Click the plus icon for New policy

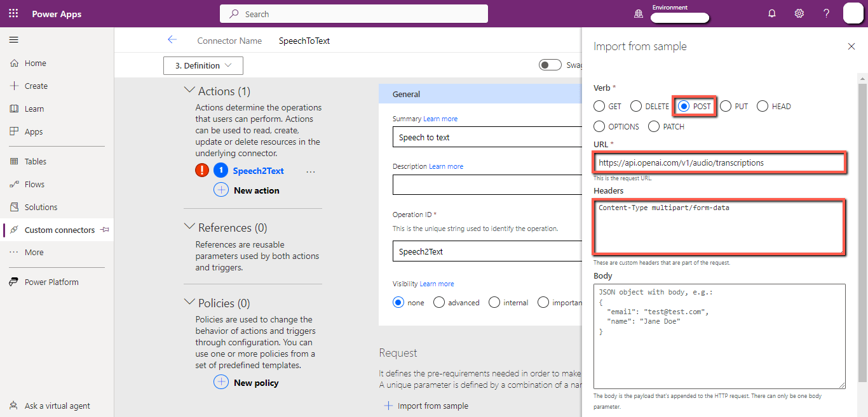[x=221, y=382]
